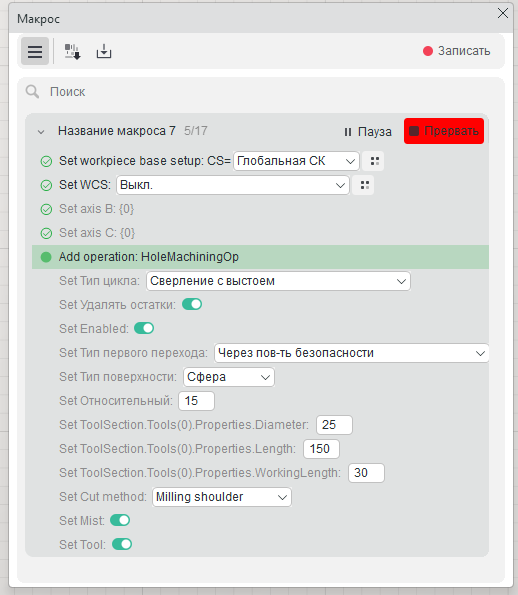Toggle the Set Tool switch
This screenshot has width=518, height=595.
[x=122, y=544]
